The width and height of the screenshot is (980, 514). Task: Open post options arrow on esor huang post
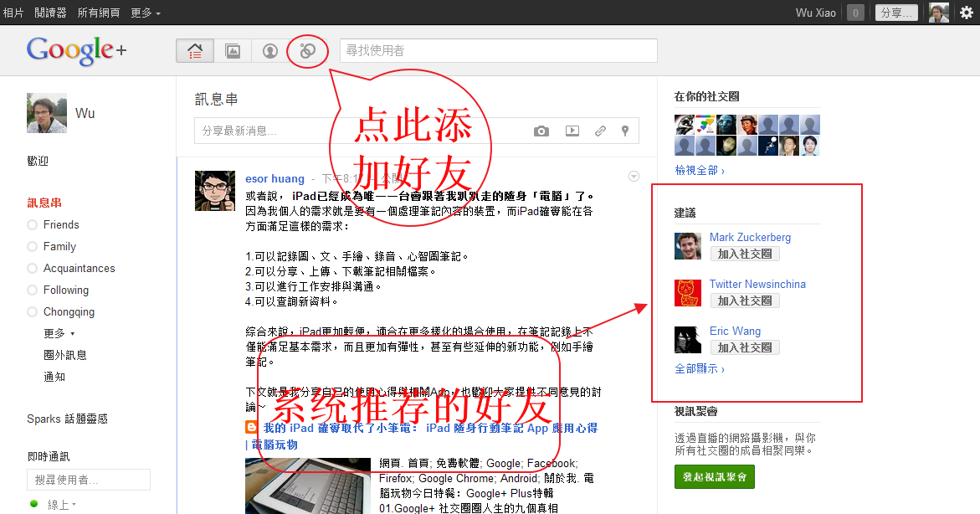[x=634, y=177]
